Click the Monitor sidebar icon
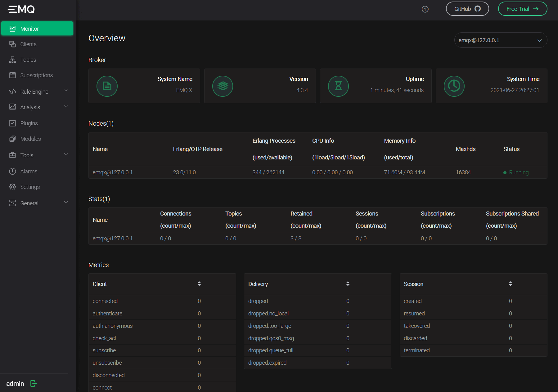This screenshot has height=392, width=558. pos(12,29)
